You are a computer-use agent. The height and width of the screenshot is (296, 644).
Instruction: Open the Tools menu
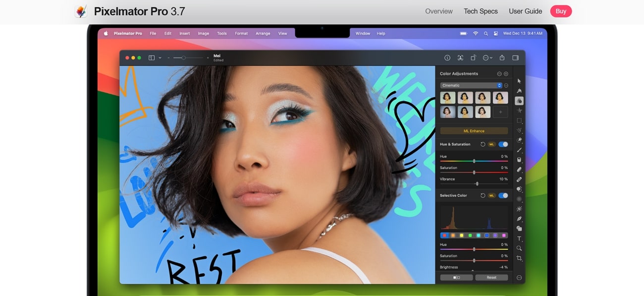click(222, 34)
